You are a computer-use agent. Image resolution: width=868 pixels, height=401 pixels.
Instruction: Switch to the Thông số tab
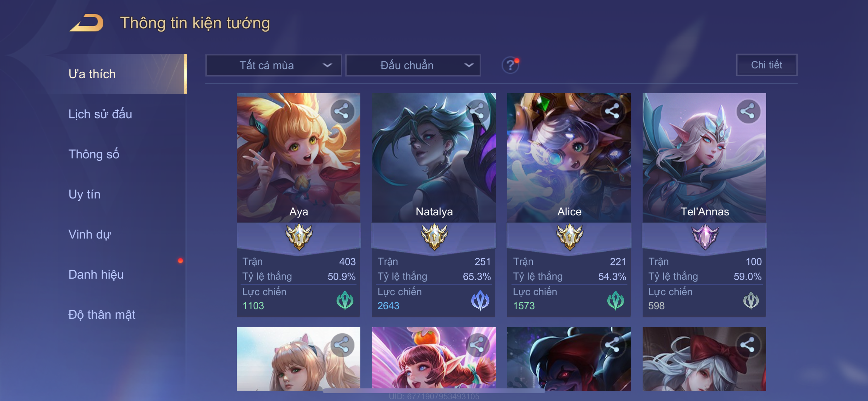pos(94,154)
